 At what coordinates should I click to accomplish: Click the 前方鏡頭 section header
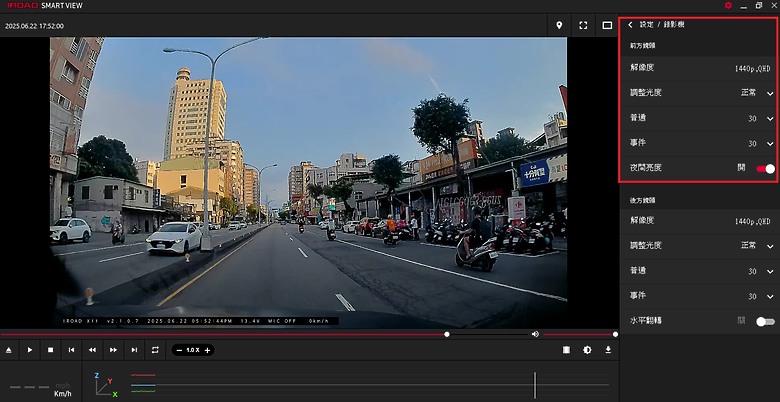click(x=643, y=45)
